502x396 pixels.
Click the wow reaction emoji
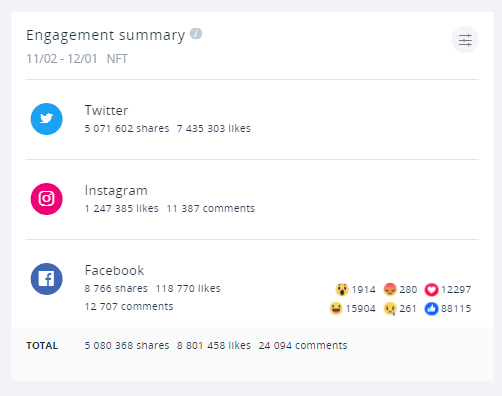[x=342, y=289]
